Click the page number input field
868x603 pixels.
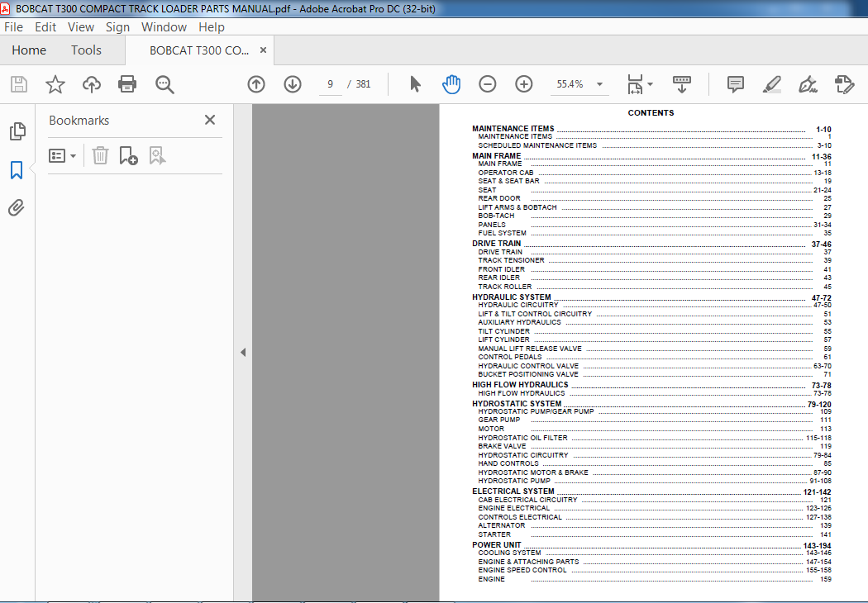(330, 84)
